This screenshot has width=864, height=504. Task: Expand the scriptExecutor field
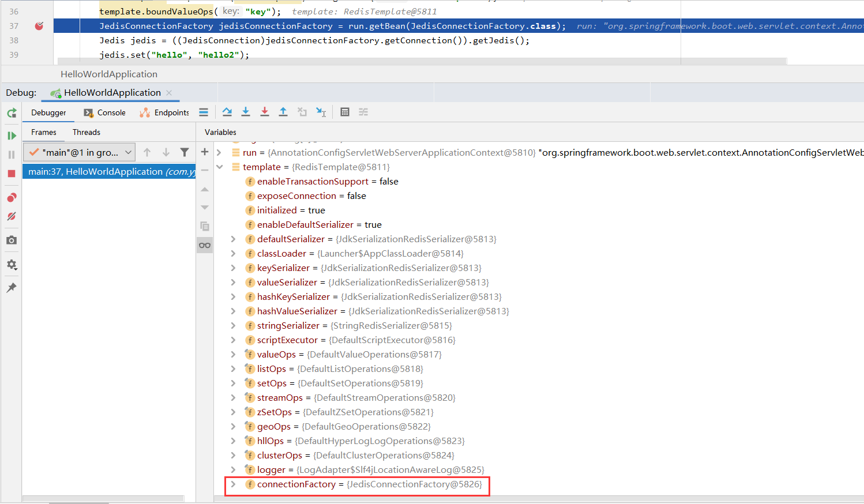(x=233, y=340)
